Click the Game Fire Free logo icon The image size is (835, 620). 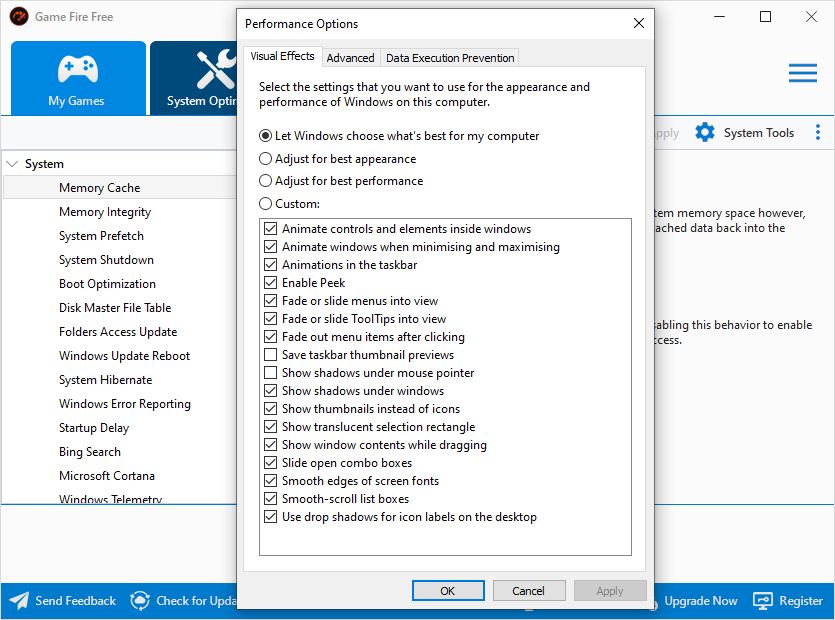coord(19,17)
